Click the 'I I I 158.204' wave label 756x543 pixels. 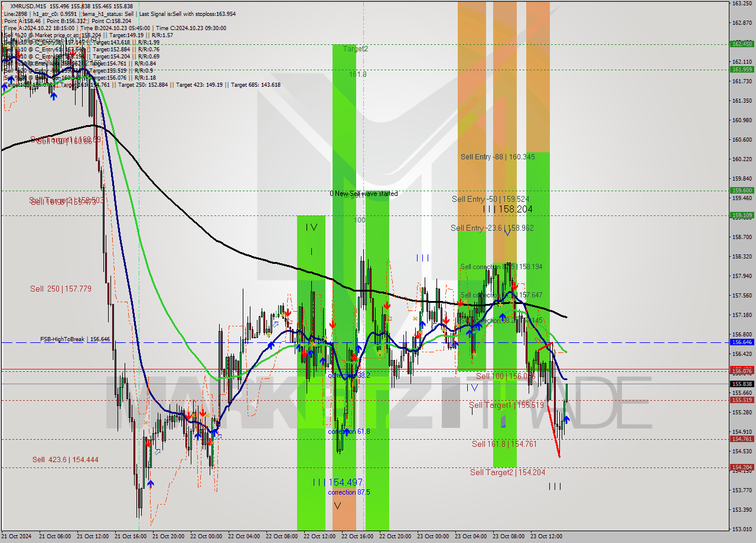[508, 209]
